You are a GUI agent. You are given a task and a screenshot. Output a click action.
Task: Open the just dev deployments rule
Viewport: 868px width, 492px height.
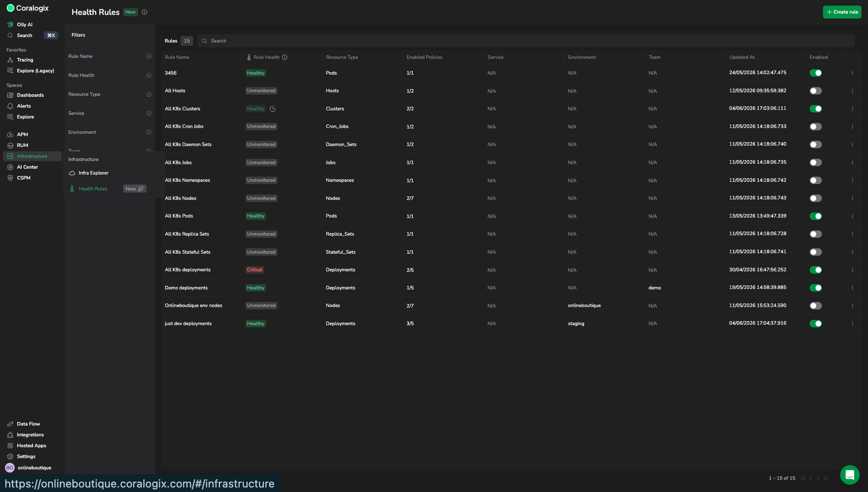tap(188, 324)
